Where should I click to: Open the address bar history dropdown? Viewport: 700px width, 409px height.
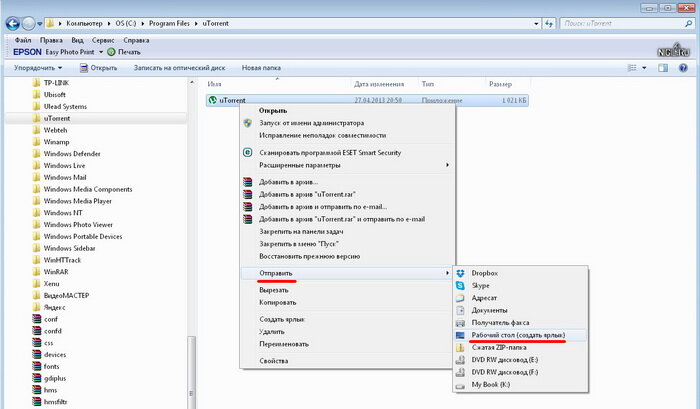pos(536,24)
